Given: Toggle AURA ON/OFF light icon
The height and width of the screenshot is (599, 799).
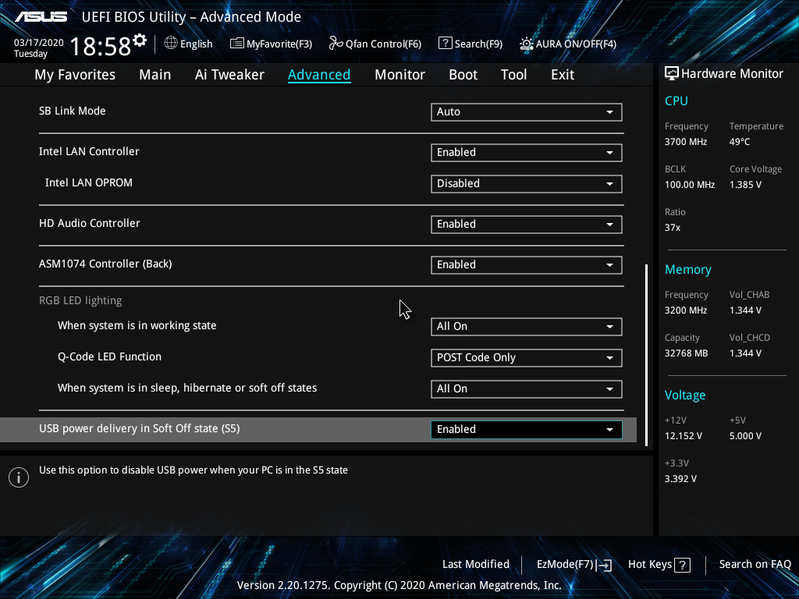Looking at the screenshot, I should (x=526, y=44).
